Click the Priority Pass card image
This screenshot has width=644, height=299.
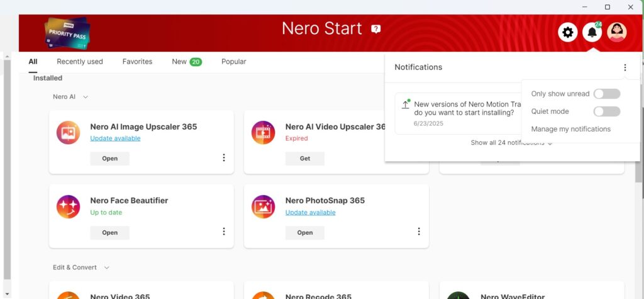67,33
